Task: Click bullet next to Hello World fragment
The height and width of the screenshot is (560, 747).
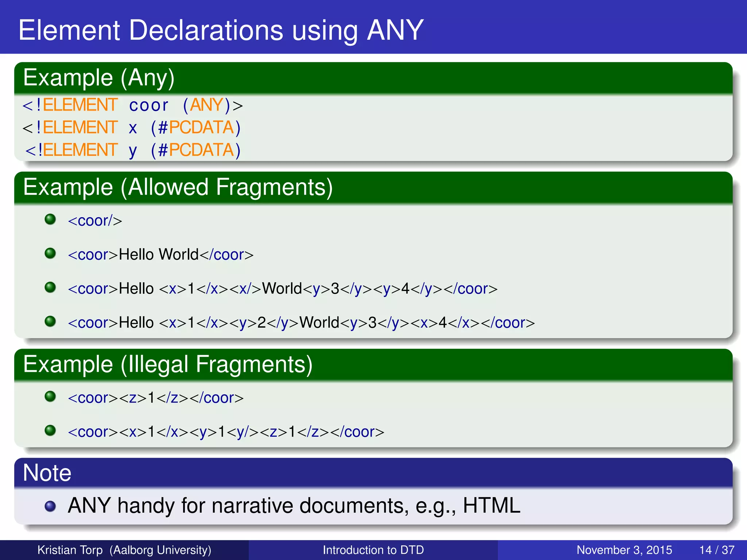Action: 50,253
